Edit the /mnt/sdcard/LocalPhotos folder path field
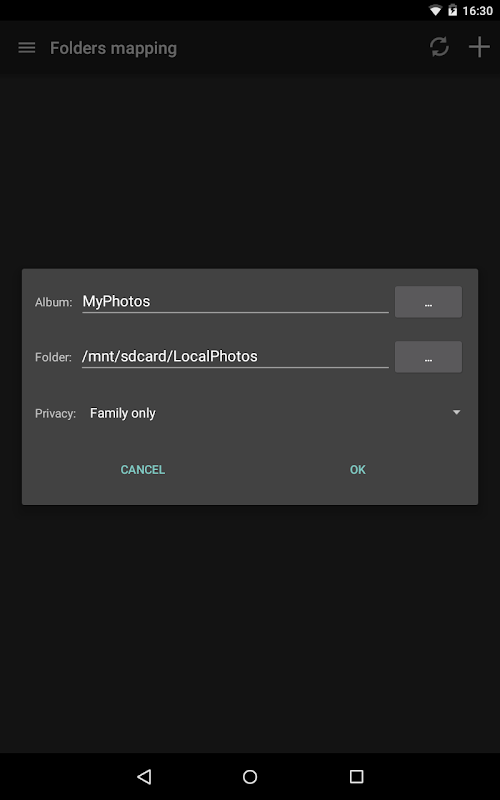 (x=235, y=356)
